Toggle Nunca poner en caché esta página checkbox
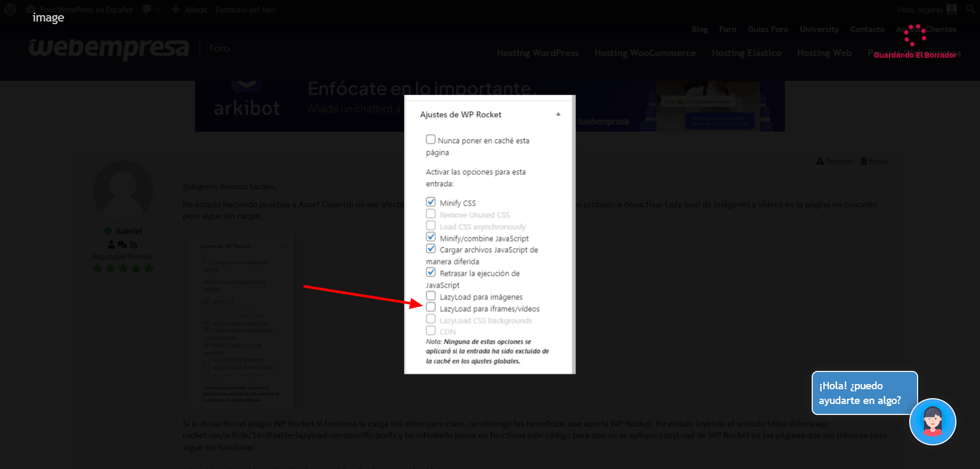 [x=430, y=140]
